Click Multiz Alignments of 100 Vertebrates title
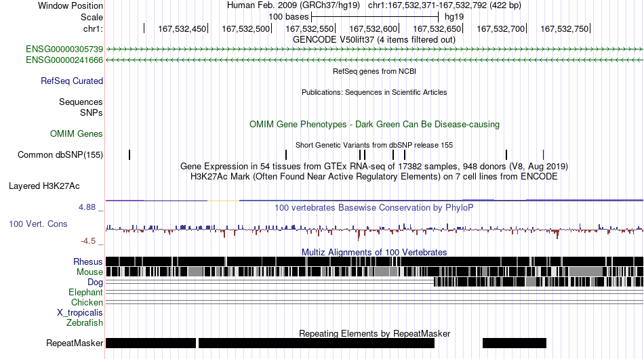Image resolution: width=644 pixels, height=359 pixels. [x=374, y=253]
